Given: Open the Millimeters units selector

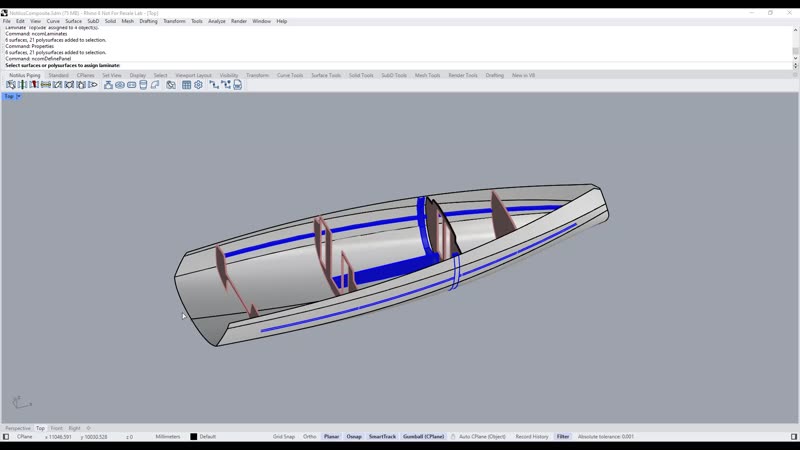Looking at the screenshot, I should (x=168, y=437).
